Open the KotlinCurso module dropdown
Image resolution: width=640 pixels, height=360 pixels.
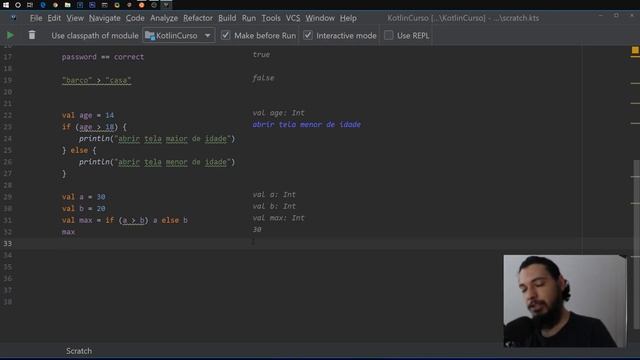178,36
